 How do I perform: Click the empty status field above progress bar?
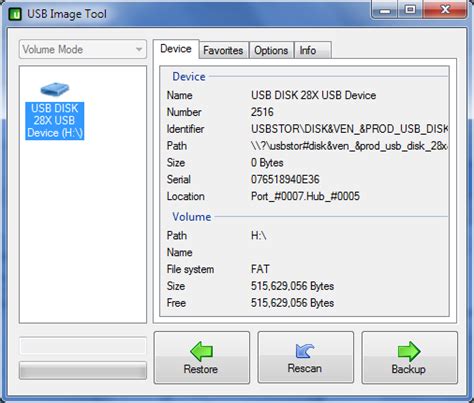point(83,346)
